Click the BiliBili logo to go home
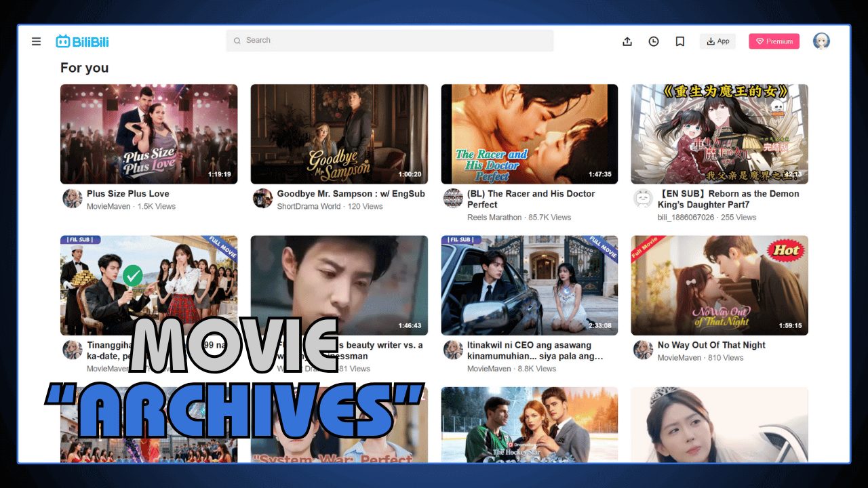868x488 pixels. (x=81, y=41)
